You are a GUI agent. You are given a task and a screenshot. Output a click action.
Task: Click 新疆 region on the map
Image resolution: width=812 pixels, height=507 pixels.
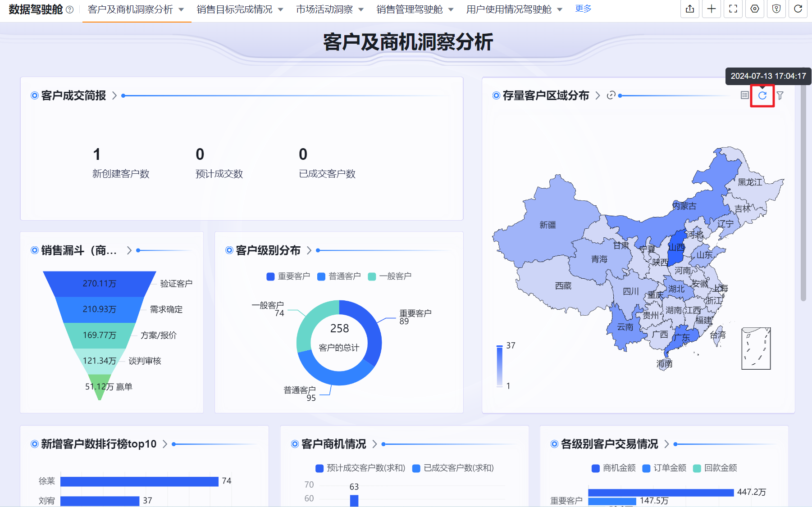click(x=548, y=225)
